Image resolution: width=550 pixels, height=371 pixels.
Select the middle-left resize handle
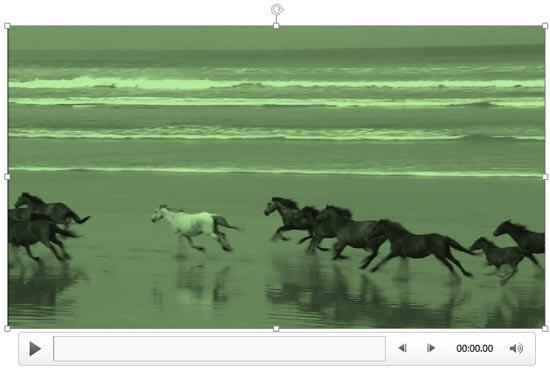(7, 177)
